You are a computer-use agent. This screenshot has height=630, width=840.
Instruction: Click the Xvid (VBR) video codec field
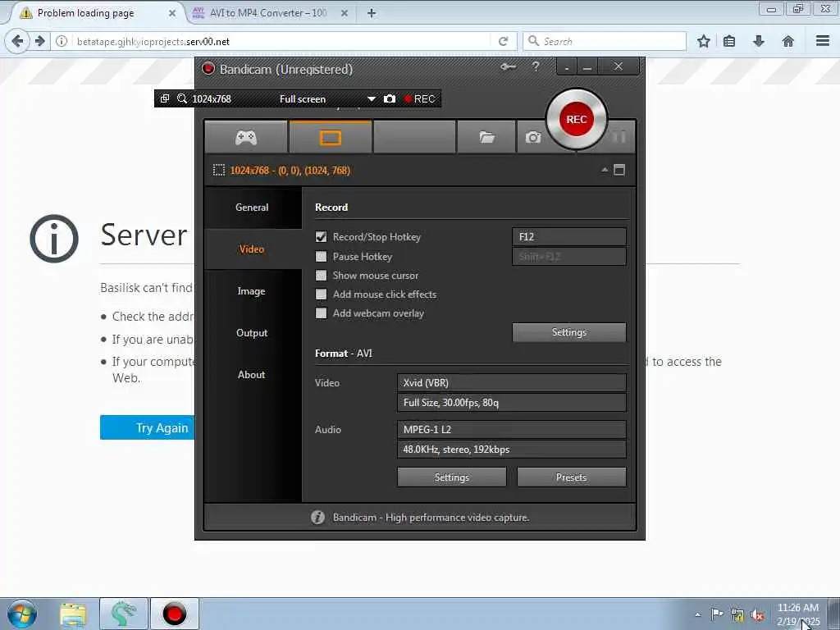coord(512,382)
